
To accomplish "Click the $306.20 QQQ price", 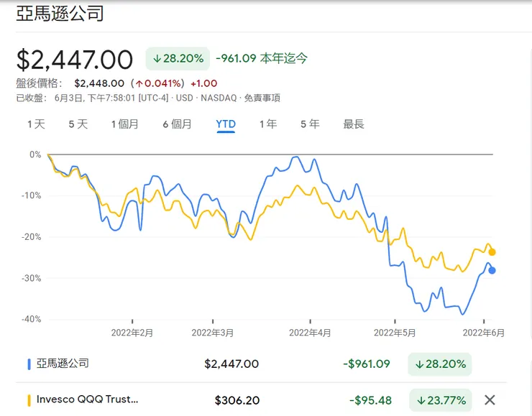I will 237,400.
